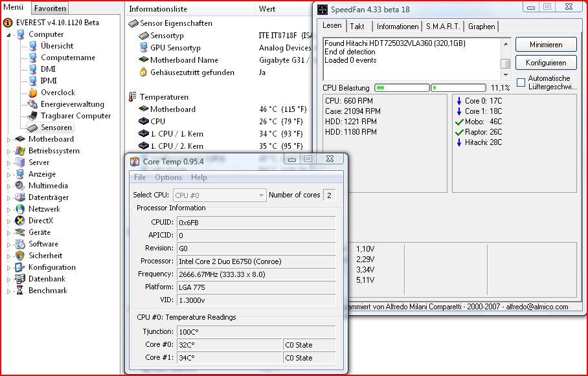Click the Server icon

(x=20, y=162)
